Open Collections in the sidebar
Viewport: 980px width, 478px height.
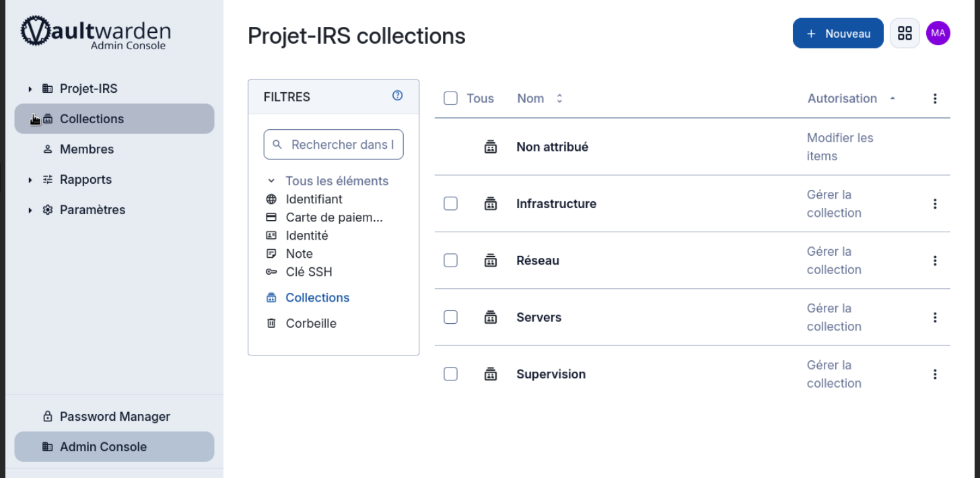114,119
